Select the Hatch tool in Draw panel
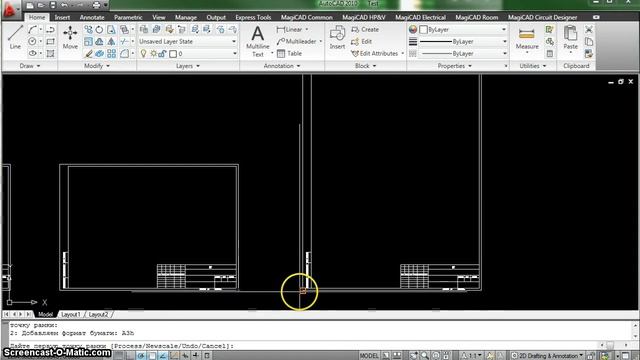This screenshot has height=360, width=640. click(x=50, y=53)
